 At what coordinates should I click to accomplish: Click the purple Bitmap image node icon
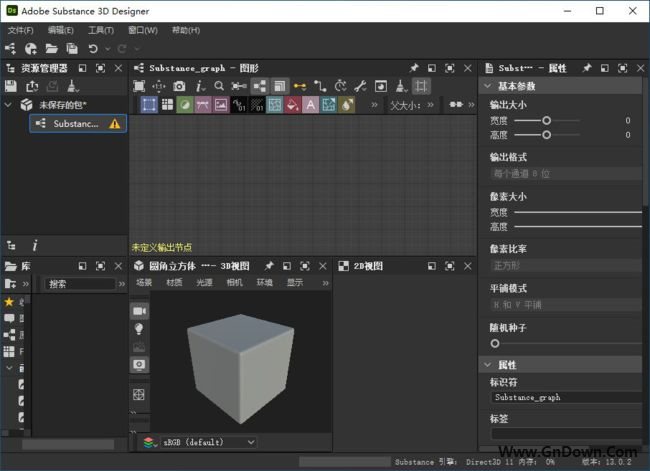pyautogui.click(x=221, y=105)
